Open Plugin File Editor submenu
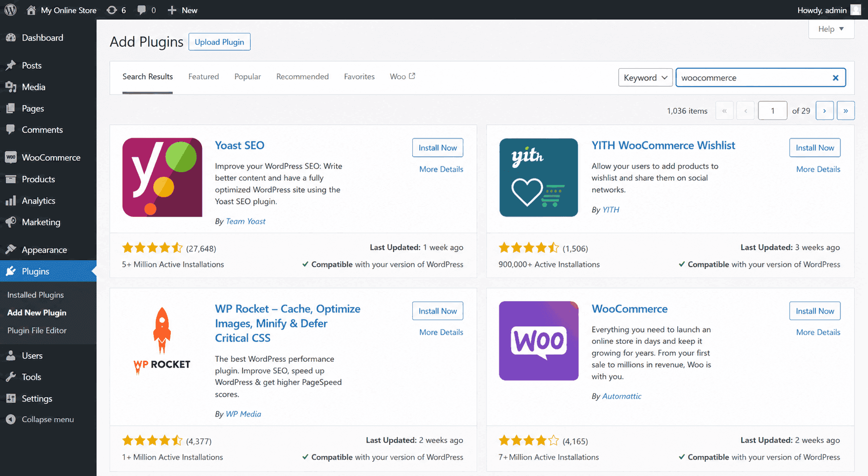This screenshot has height=476, width=868. [x=37, y=330]
